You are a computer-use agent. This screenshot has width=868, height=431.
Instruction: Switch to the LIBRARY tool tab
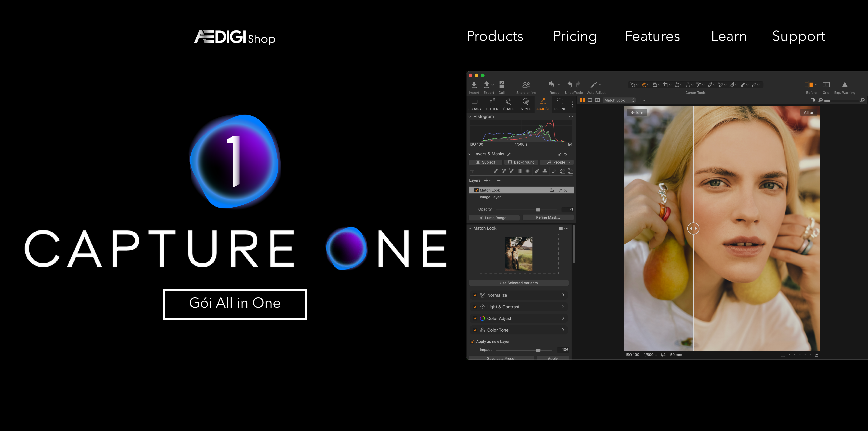pos(474,104)
